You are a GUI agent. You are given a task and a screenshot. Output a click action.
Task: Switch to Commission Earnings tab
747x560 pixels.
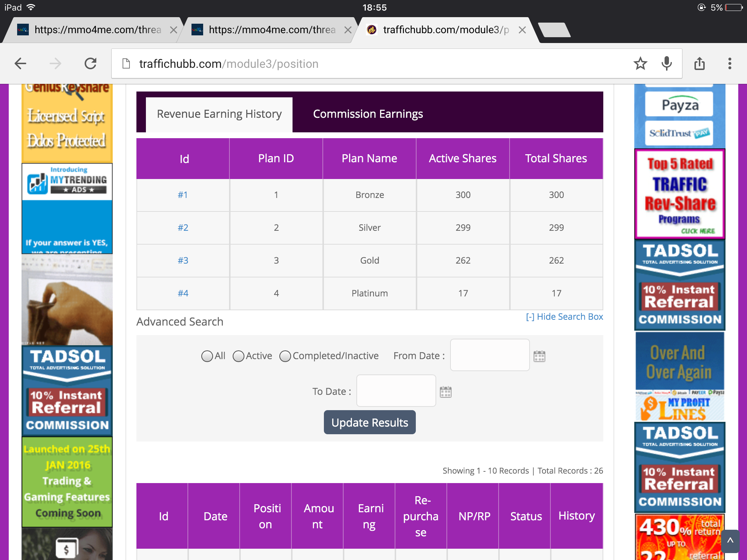(x=368, y=114)
